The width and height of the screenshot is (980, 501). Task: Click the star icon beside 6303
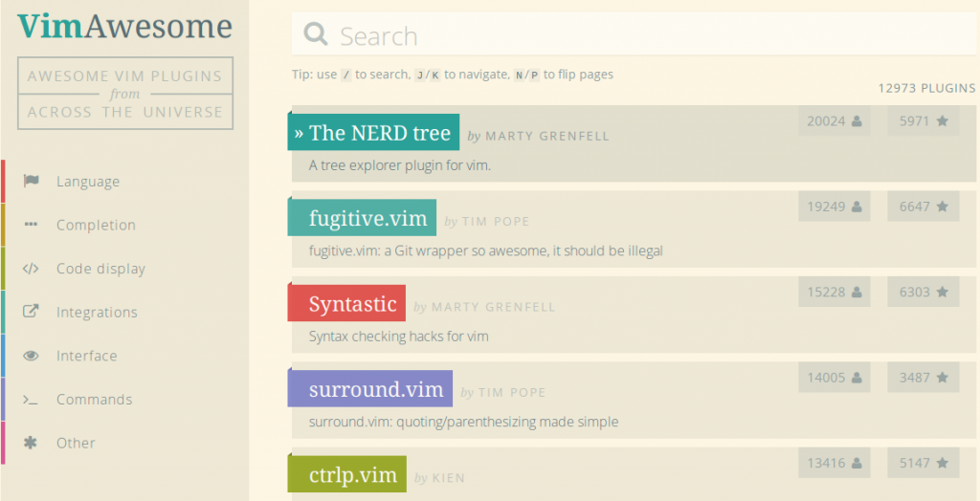point(943,292)
